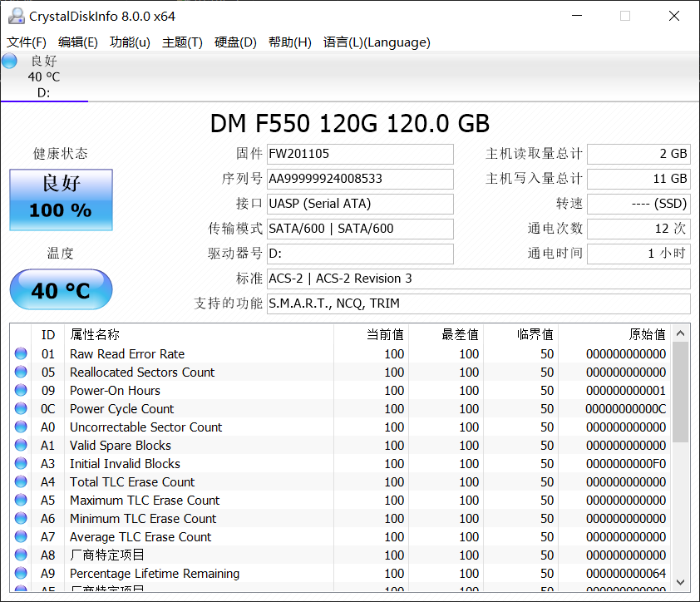Open the 文件(F) menu
Image resolution: width=700 pixels, height=602 pixels.
tap(27, 42)
